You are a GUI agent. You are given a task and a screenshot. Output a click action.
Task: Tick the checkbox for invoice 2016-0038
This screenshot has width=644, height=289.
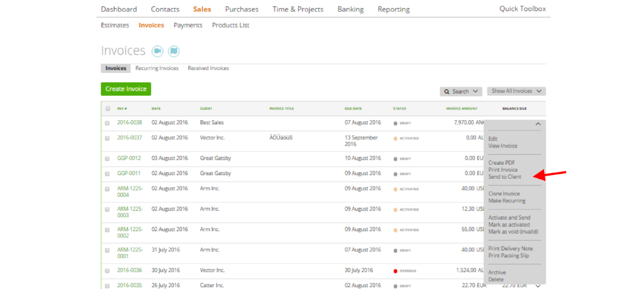pos(107,123)
